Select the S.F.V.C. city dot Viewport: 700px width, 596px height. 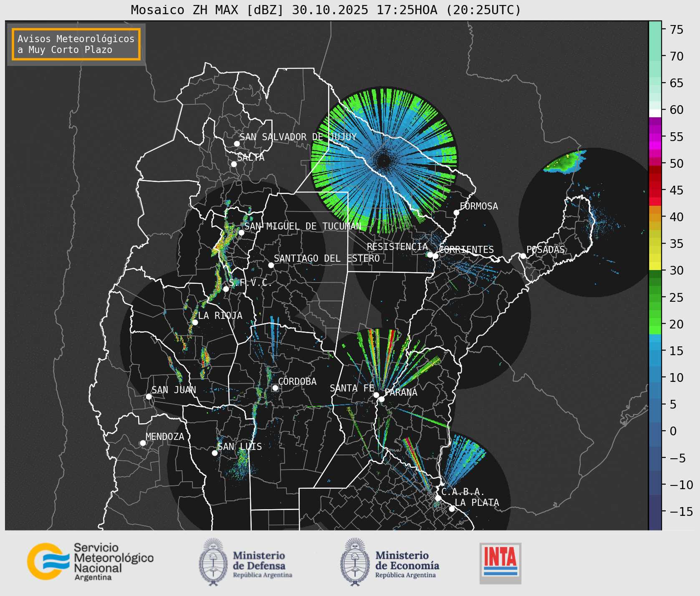click(x=226, y=289)
